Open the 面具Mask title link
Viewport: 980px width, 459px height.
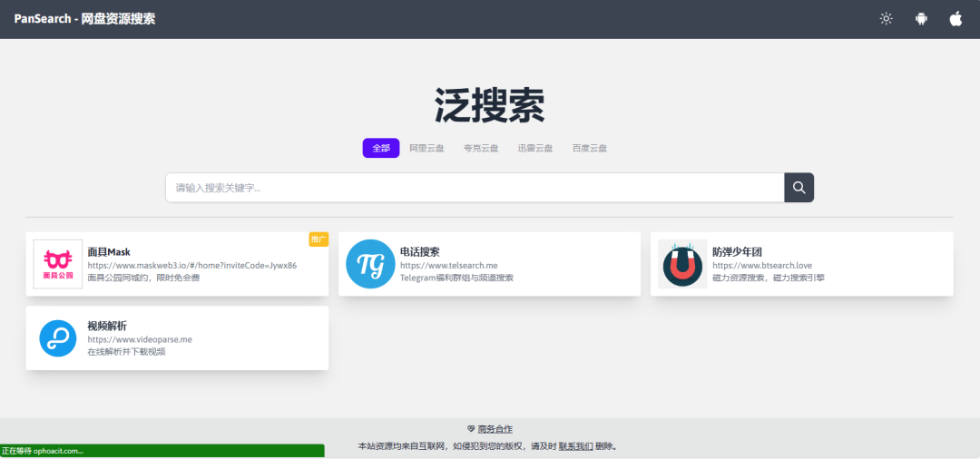coord(109,252)
